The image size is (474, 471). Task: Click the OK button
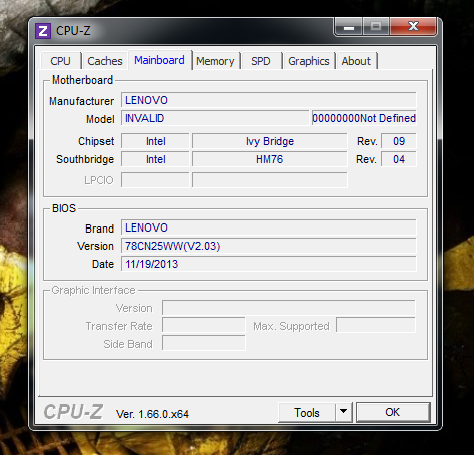pyautogui.click(x=393, y=412)
